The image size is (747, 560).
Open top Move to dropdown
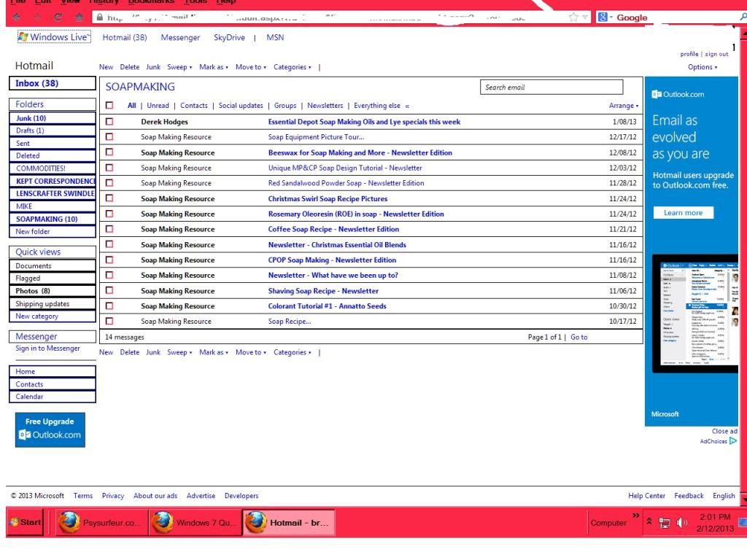(251, 67)
